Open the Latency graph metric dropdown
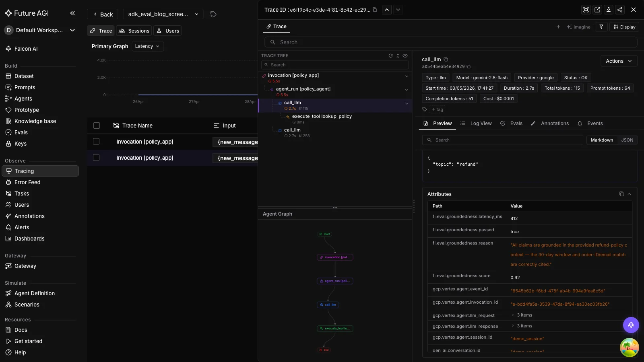 (148, 46)
